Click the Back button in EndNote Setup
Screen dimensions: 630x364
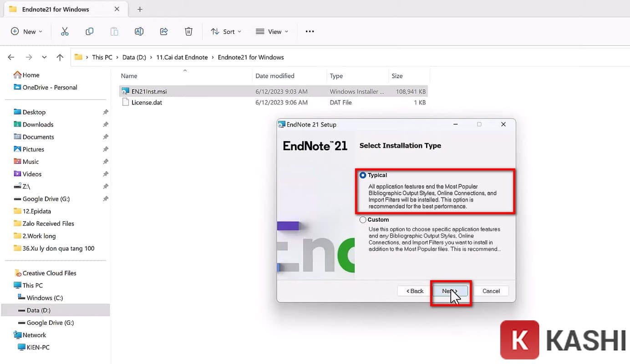413,291
